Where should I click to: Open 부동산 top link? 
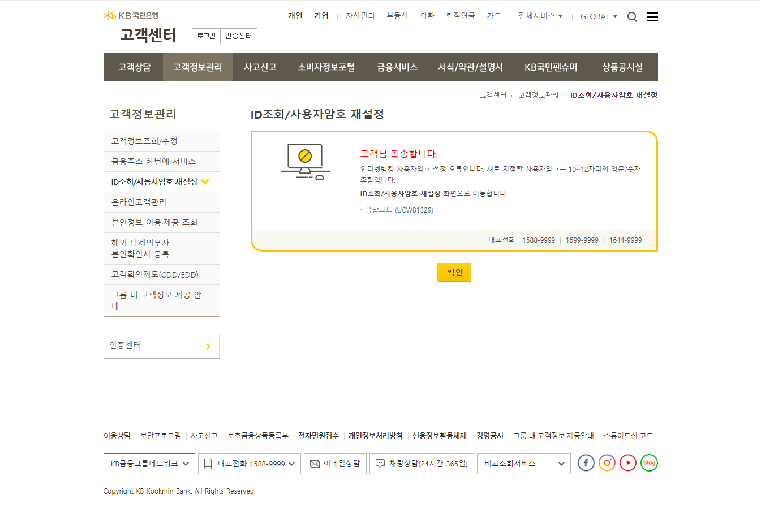click(x=397, y=16)
